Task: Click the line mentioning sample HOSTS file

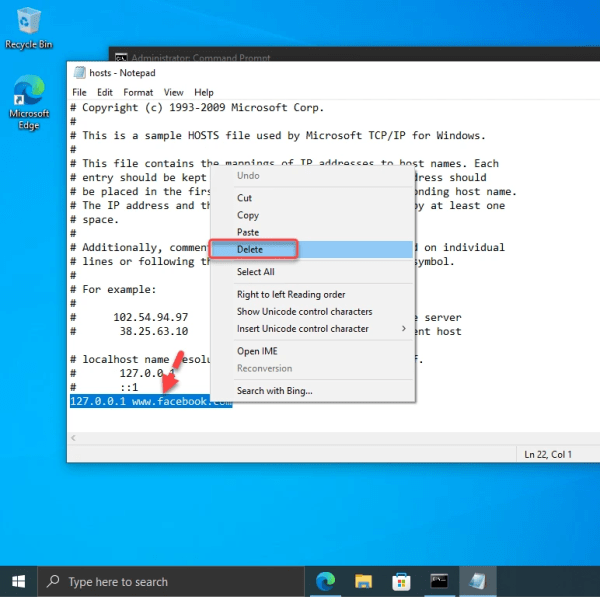Action: pyautogui.click(x=278, y=135)
